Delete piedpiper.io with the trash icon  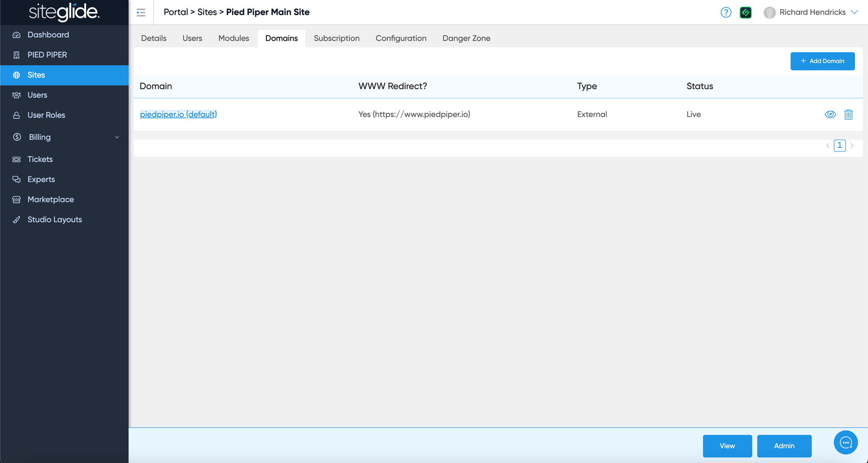tap(848, 114)
